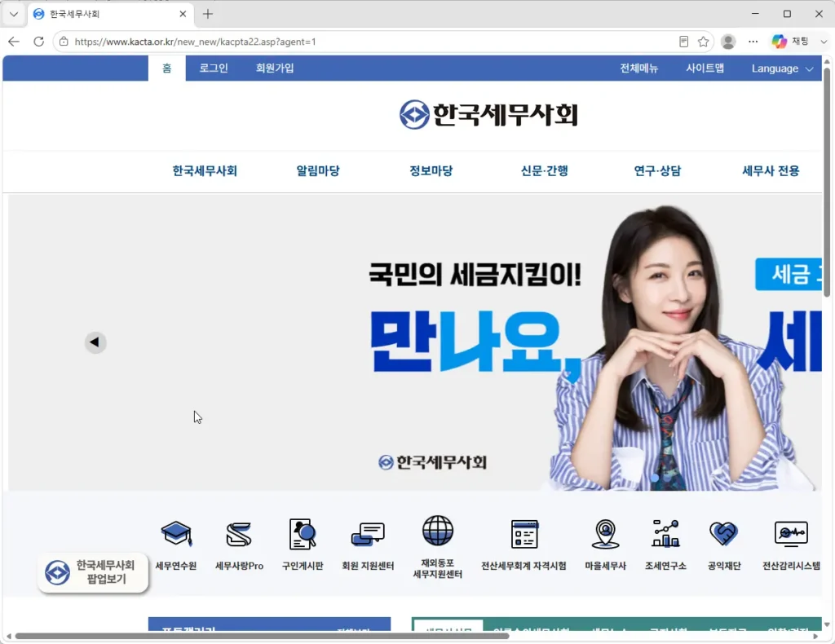835x644 pixels.
Task: Open the 마을세무사 location pin icon
Action: [x=606, y=534]
